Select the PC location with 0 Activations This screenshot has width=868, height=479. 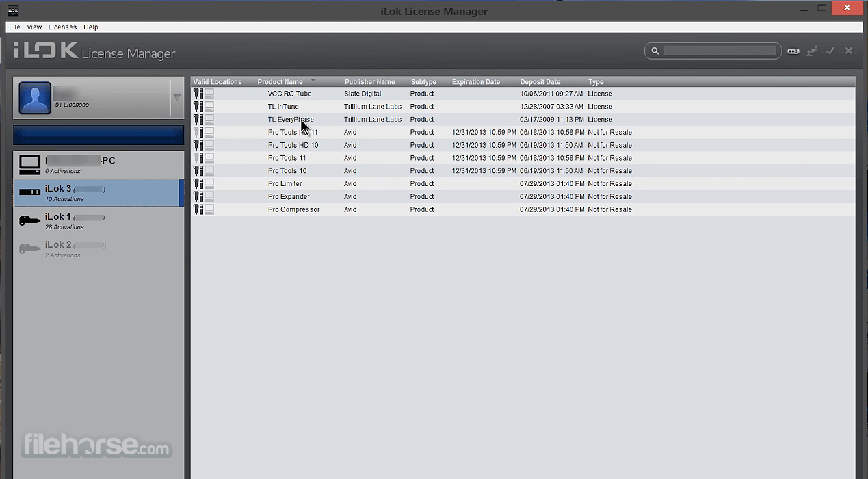[x=98, y=165]
